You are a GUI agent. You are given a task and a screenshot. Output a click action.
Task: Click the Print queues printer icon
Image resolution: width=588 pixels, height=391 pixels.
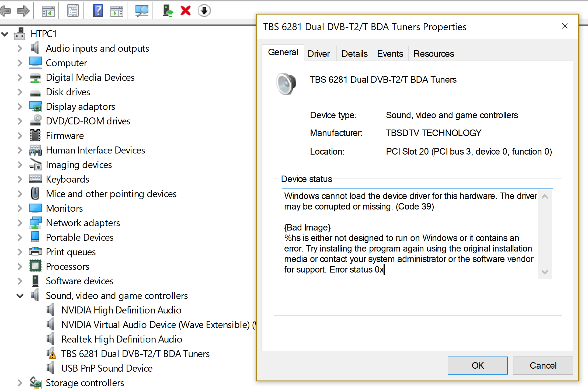coord(35,252)
